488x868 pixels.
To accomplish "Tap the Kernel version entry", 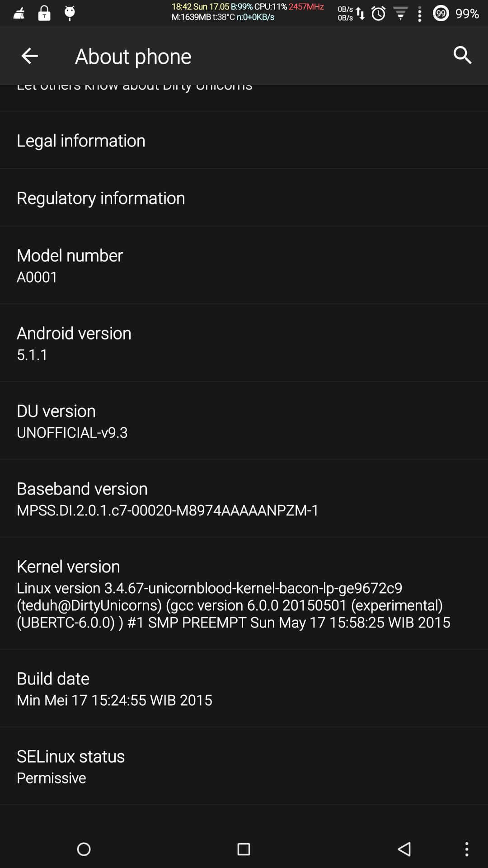I will 244,594.
